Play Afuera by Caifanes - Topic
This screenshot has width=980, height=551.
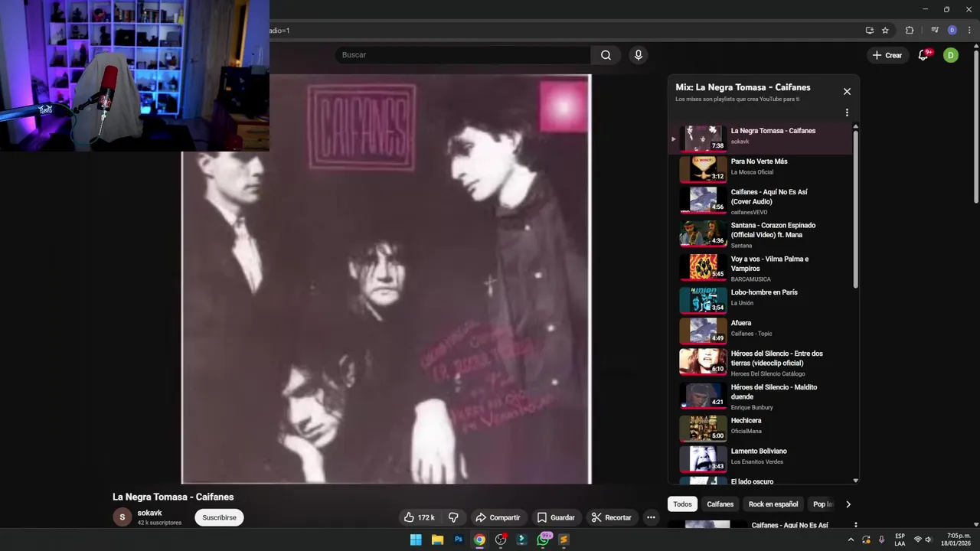point(761,331)
